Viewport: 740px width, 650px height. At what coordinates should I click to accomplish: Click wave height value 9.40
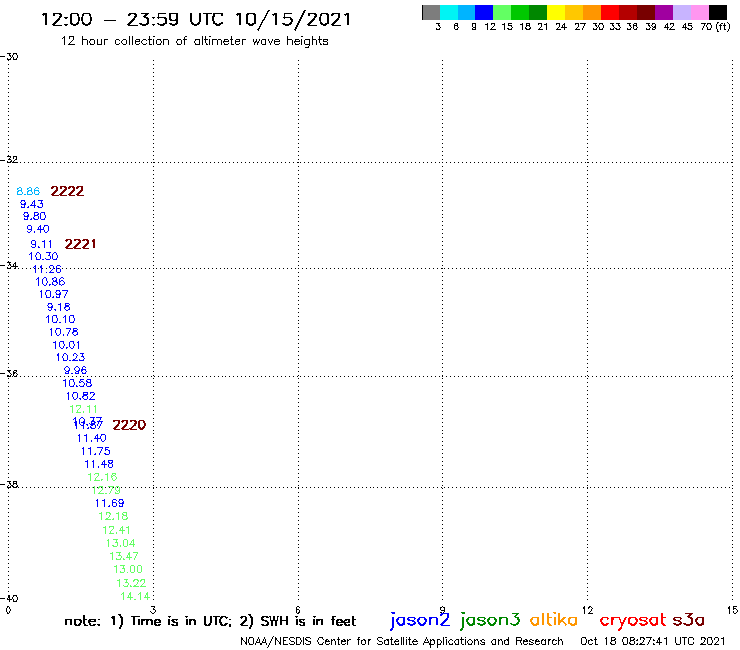coord(38,229)
